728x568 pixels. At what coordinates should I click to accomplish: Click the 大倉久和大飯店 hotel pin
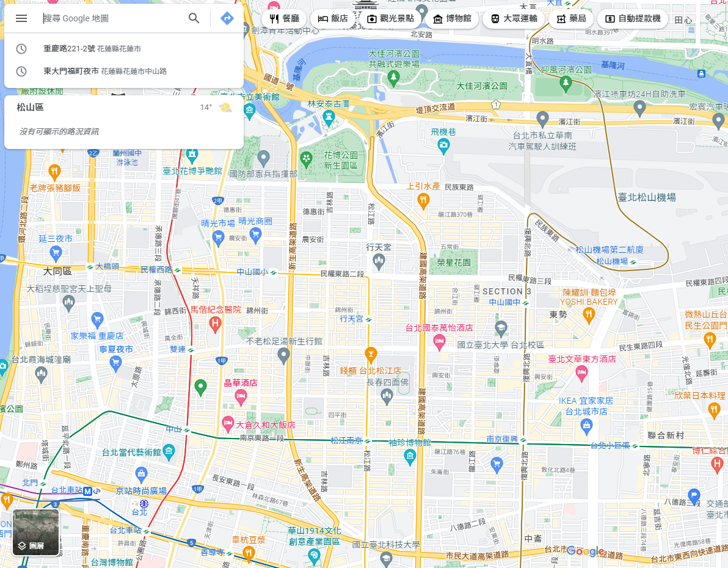(x=227, y=423)
